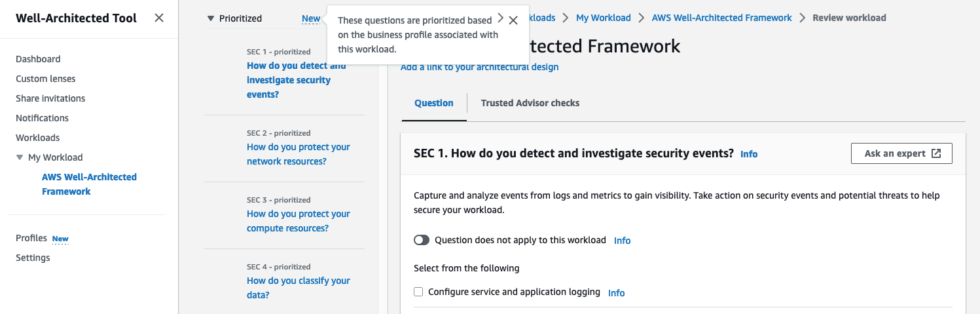Open Info for Configure service and application logging
Viewport: 980px width, 314px height.
[x=616, y=293]
